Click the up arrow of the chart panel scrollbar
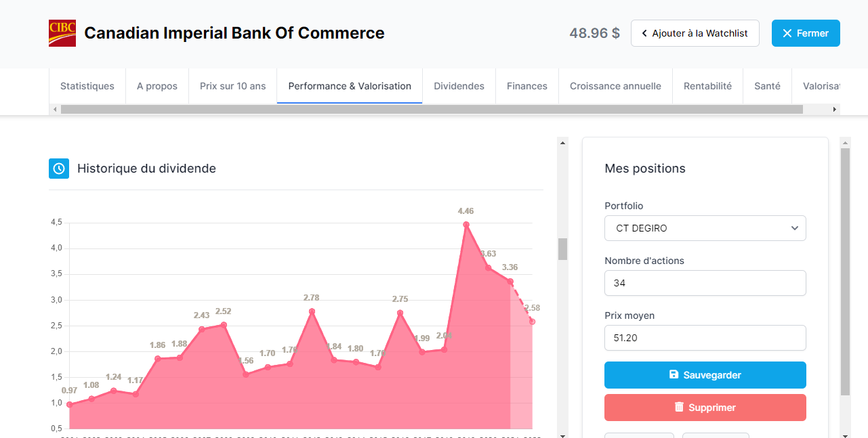The image size is (868, 438). click(x=562, y=142)
